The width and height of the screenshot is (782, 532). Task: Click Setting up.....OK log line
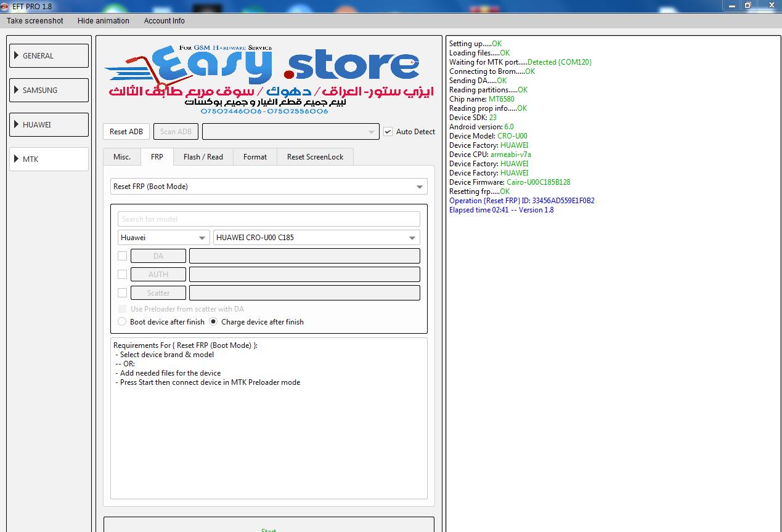[476, 44]
